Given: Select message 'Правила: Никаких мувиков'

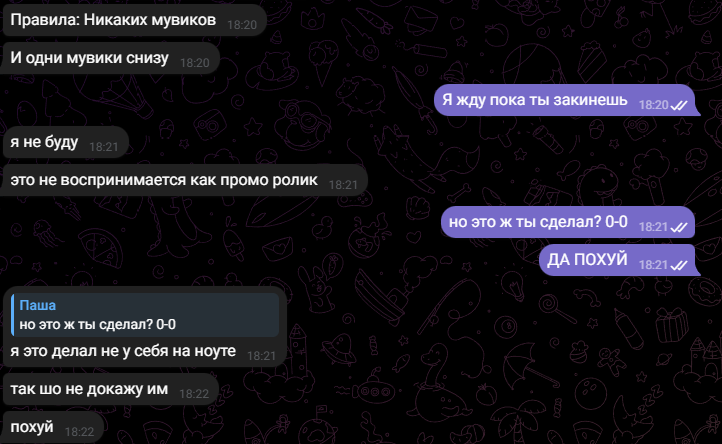Looking at the screenshot, I should [x=134, y=20].
